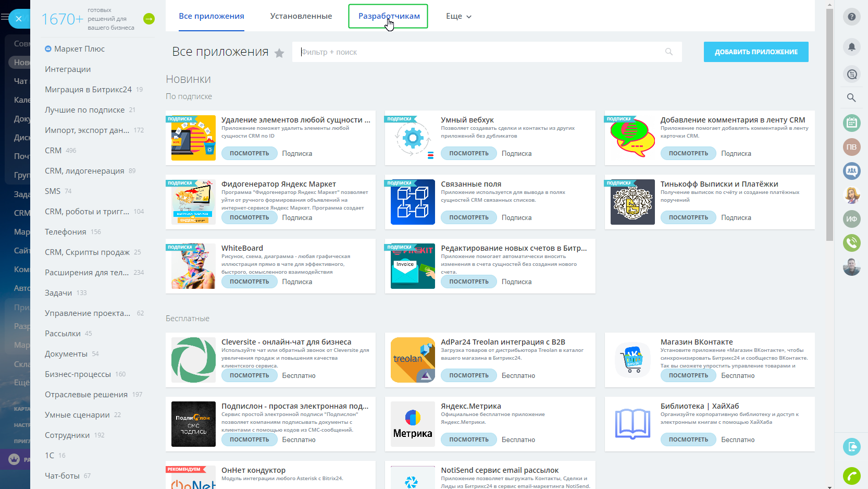This screenshot has width=868, height=489.
Task: Select Миграция в Битрикс24 category
Action: (x=89, y=89)
